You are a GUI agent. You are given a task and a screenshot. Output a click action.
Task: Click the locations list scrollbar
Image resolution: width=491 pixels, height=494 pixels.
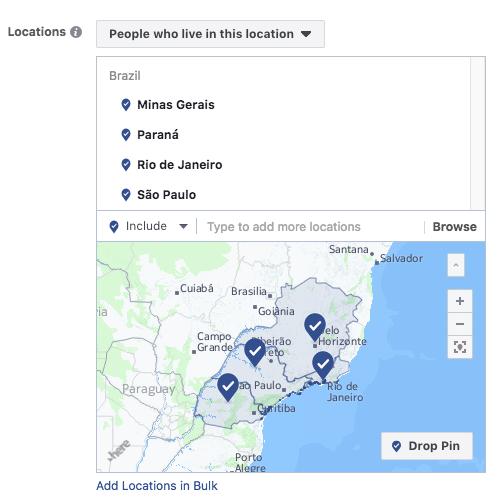[478, 133]
